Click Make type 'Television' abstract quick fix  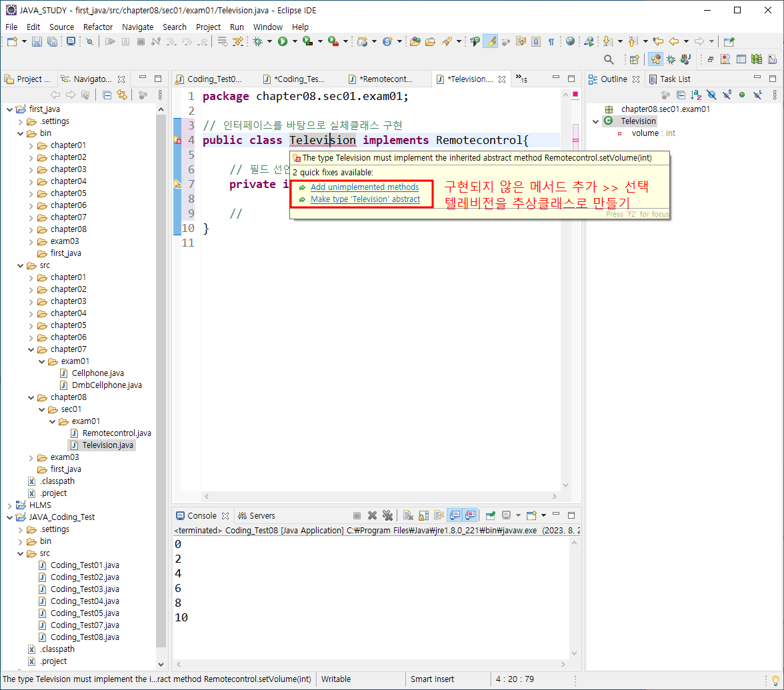[x=365, y=199]
